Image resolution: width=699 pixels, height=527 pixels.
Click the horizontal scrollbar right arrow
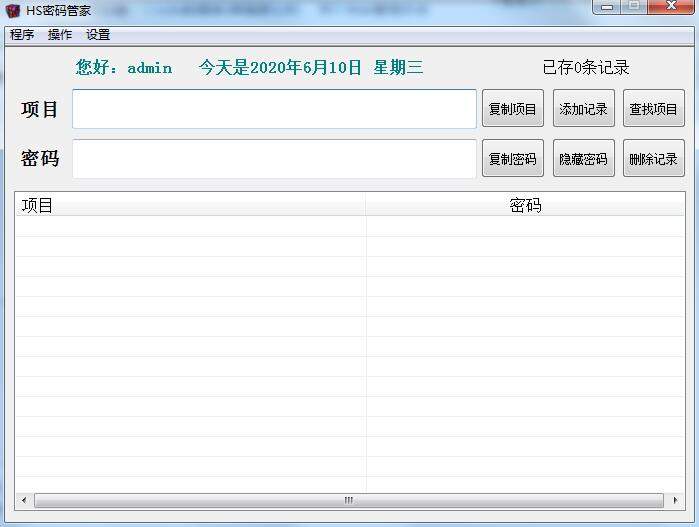677,500
